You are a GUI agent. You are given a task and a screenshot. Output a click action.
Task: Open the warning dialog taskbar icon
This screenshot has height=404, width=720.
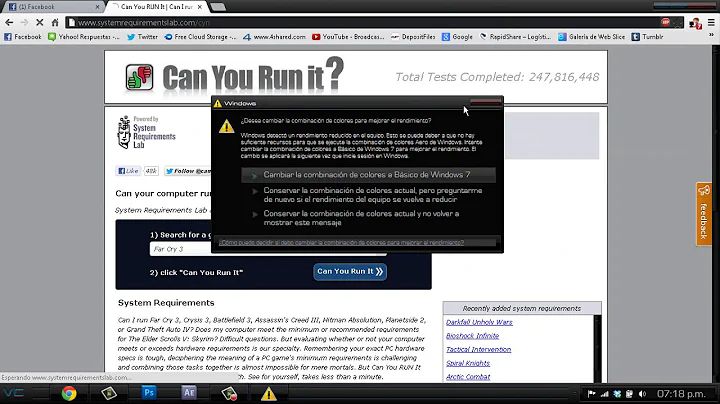tap(269, 393)
